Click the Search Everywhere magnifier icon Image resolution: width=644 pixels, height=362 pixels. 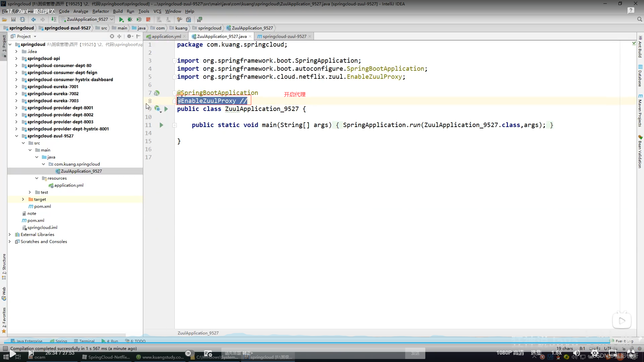pos(640,19)
